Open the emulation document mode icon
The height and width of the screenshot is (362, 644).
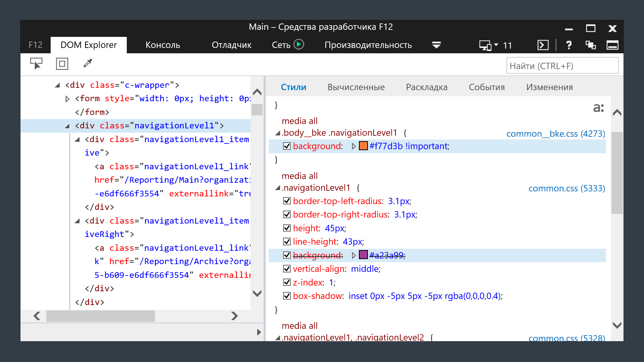pos(485,45)
